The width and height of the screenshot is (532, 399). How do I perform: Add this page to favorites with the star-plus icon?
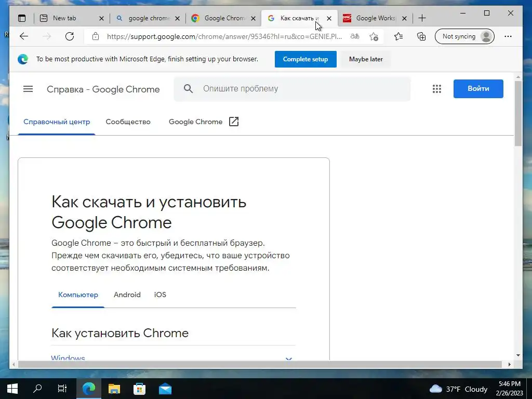tap(374, 36)
